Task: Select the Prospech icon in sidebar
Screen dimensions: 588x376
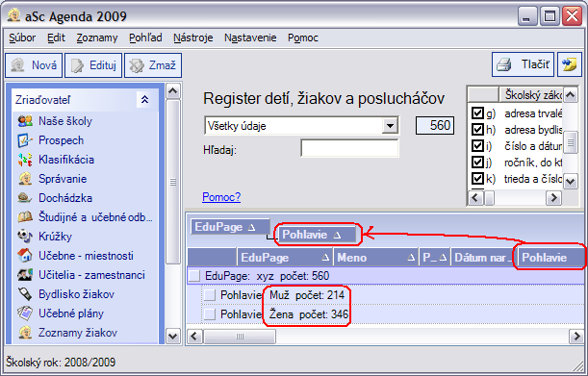Action: pyautogui.click(x=24, y=140)
